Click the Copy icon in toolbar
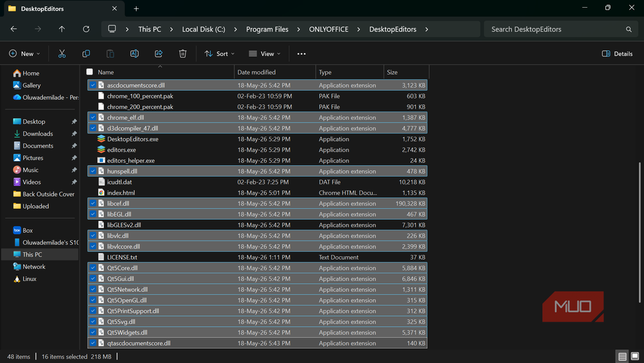 point(86,54)
